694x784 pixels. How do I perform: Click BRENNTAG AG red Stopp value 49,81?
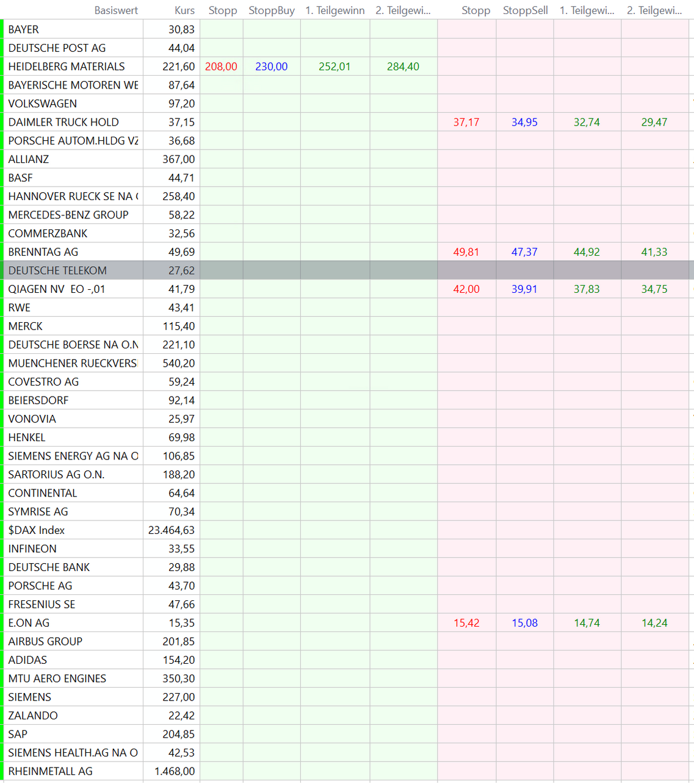pyautogui.click(x=466, y=252)
